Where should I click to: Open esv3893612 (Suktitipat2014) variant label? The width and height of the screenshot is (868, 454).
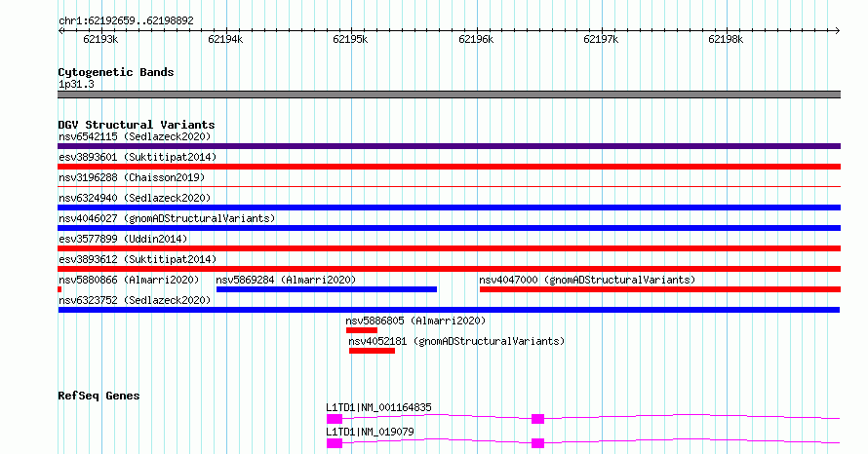[138, 259]
